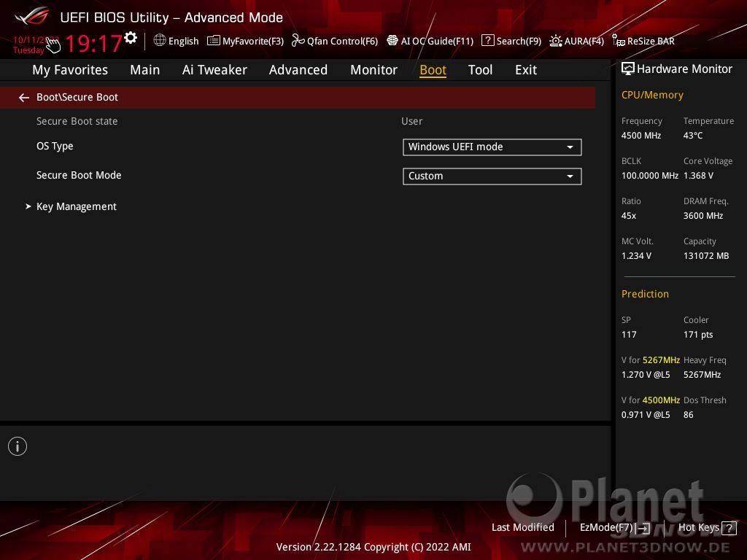This screenshot has height=560, width=747.
Task: Open the Tool tab
Action: pyautogui.click(x=480, y=70)
